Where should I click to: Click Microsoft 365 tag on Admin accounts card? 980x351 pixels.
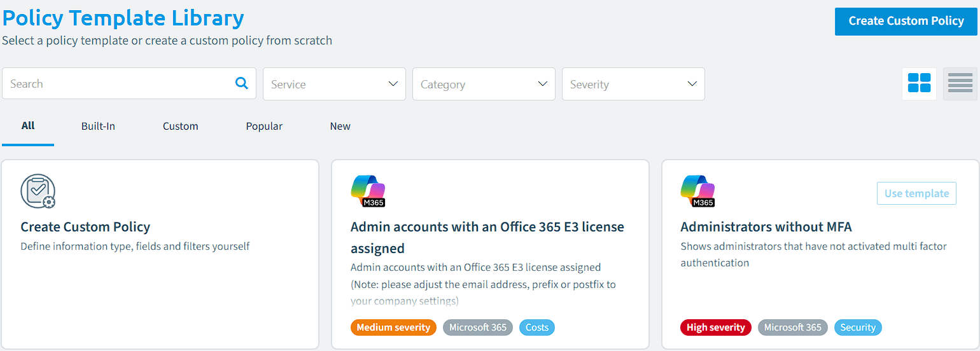click(478, 327)
